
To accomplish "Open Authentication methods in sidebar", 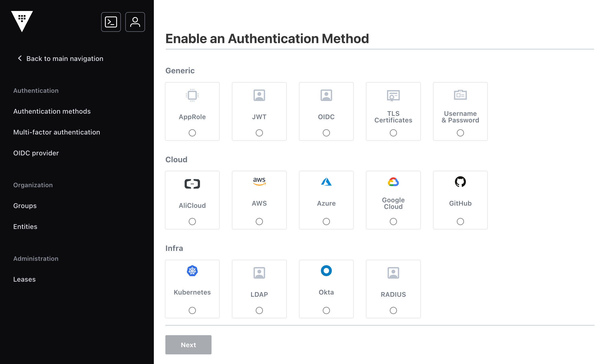I will point(52,111).
